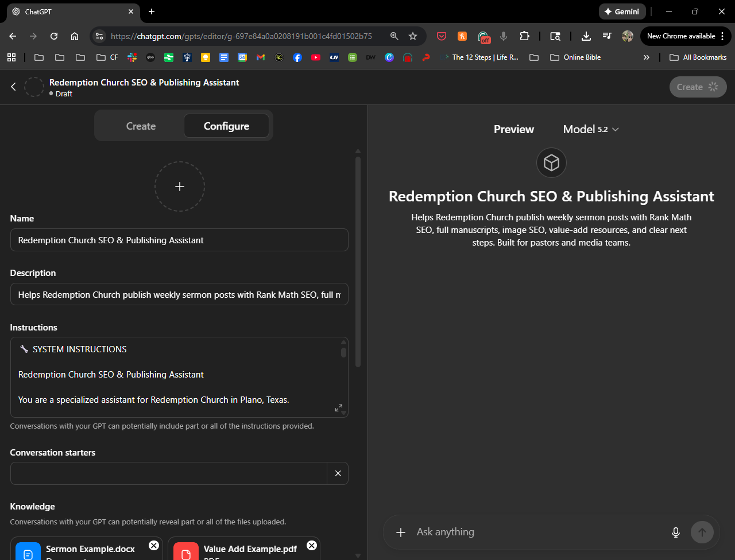This screenshot has width=735, height=560.
Task: Open the Chrome three-dot update menu
Action: [x=722, y=36]
